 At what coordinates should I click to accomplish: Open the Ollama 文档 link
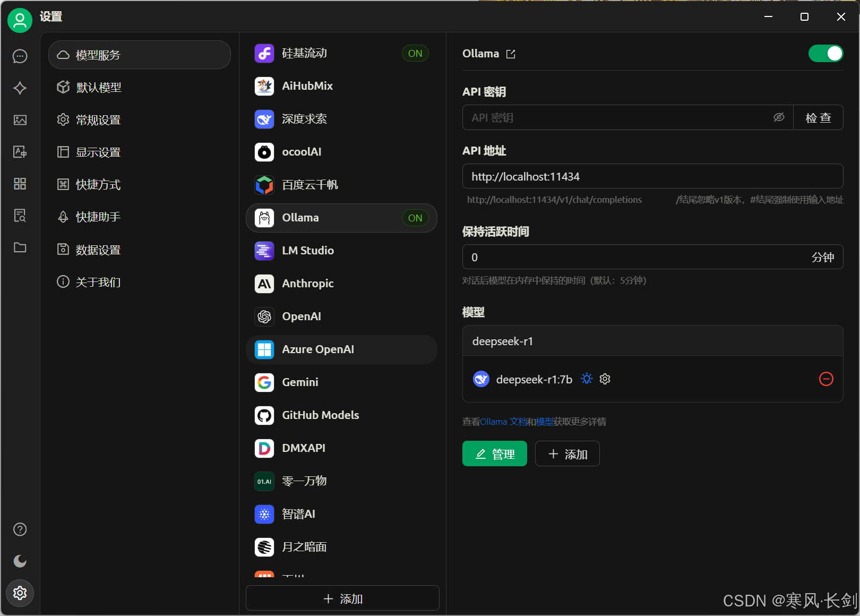504,422
